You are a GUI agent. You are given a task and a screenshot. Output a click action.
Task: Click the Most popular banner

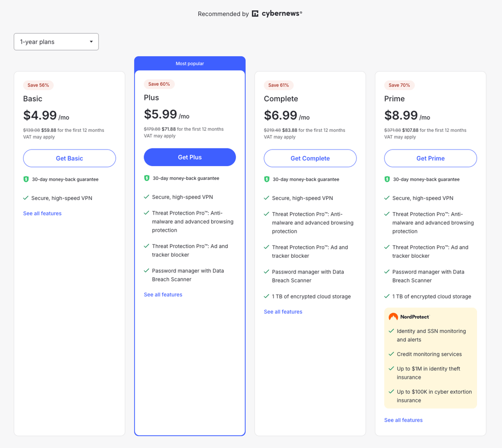coord(190,63)
